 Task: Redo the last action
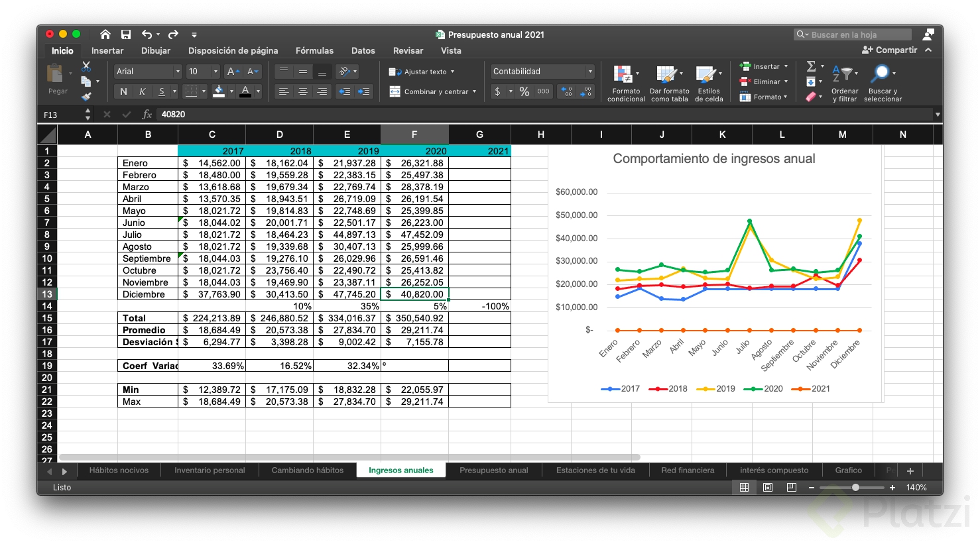point(173,34)
